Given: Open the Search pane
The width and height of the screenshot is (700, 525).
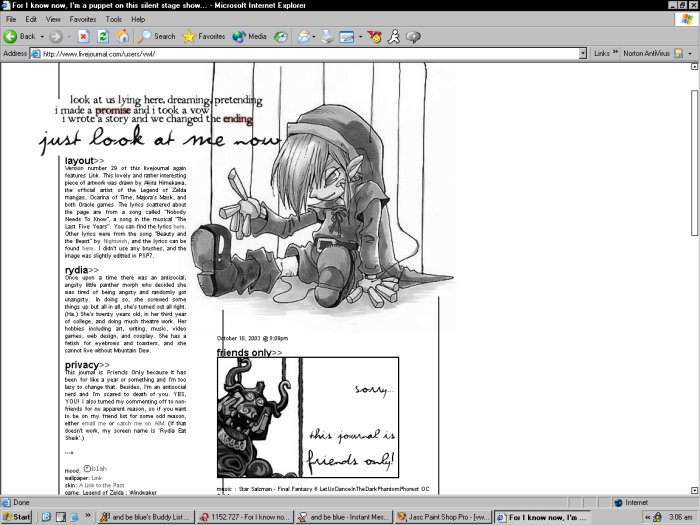Looking at the screenshot, I should tap(156, 37).
